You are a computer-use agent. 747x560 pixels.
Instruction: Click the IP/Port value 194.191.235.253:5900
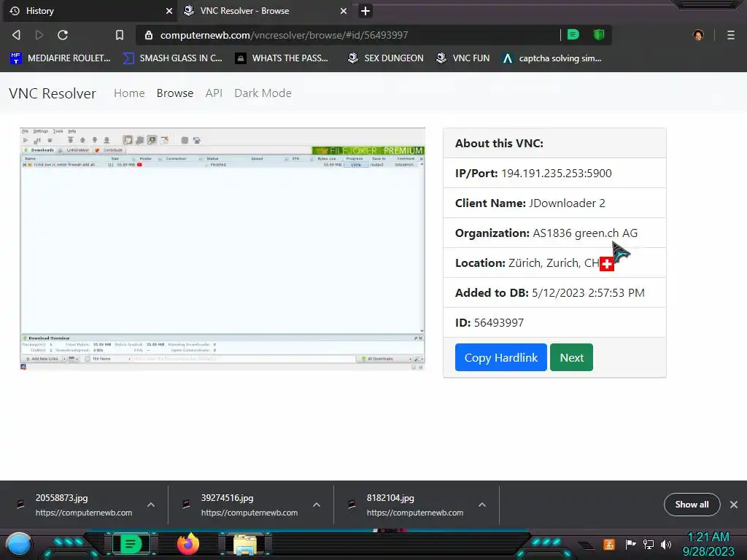[x=557, y=173]
